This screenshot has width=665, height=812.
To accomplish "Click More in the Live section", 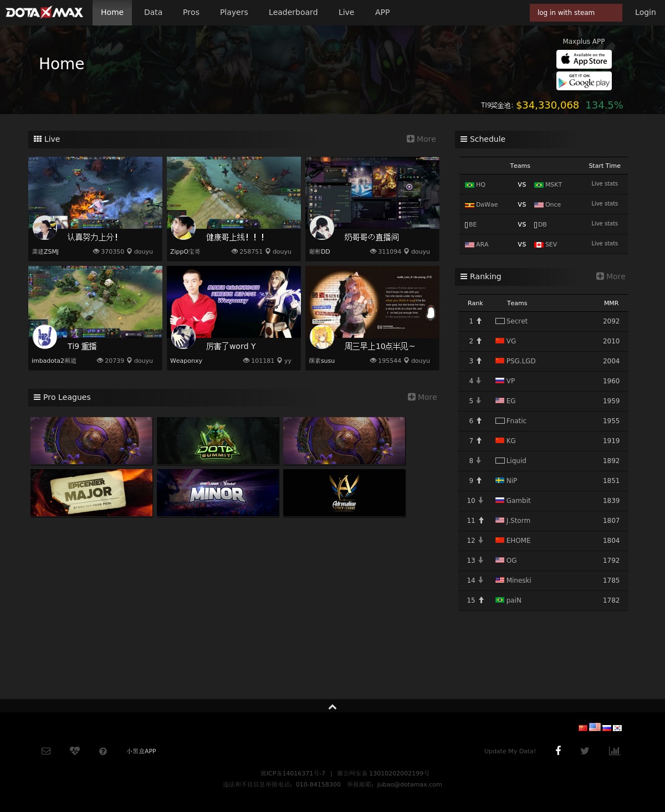I will click(x=421, y=139).
